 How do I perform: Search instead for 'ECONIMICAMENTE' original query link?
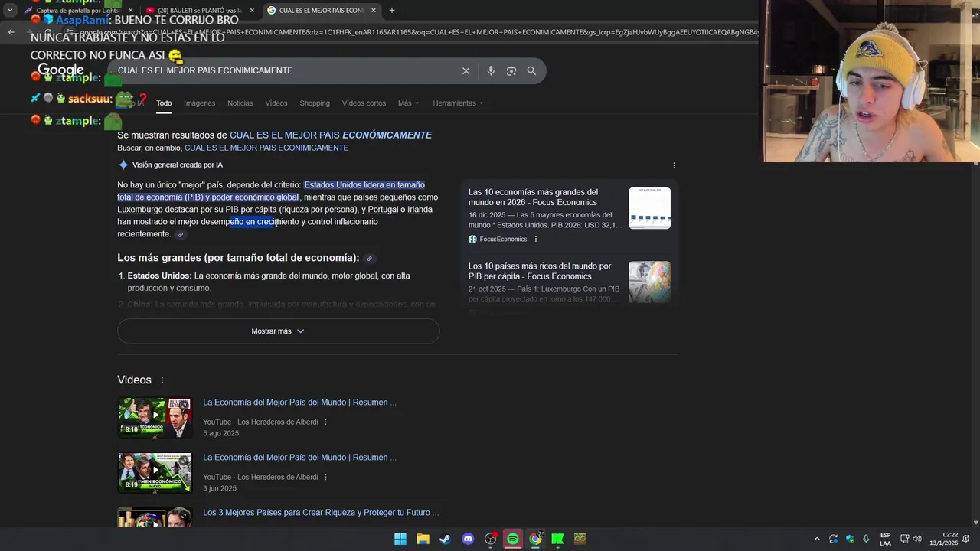point(266,148)
